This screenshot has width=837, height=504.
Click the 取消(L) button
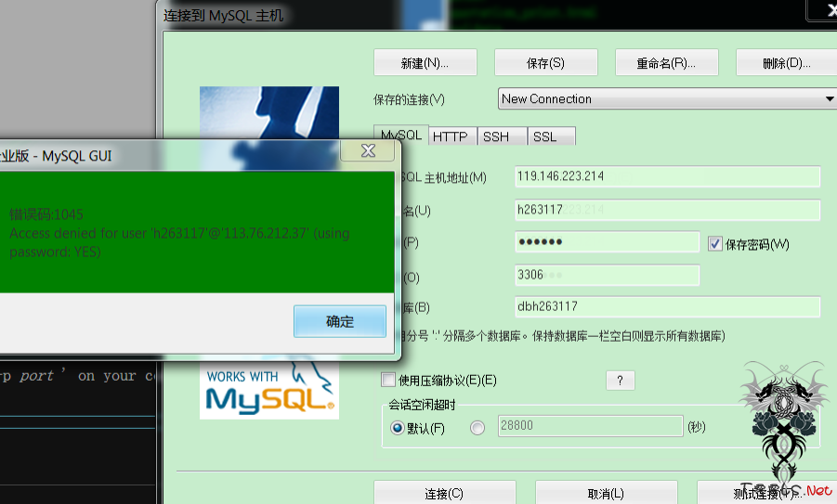(x=606, y=494)
